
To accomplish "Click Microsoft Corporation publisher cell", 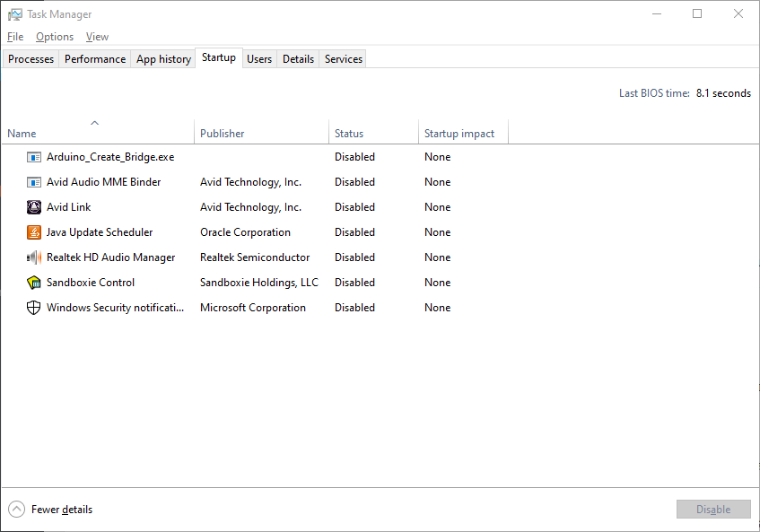I will point(253,308).
